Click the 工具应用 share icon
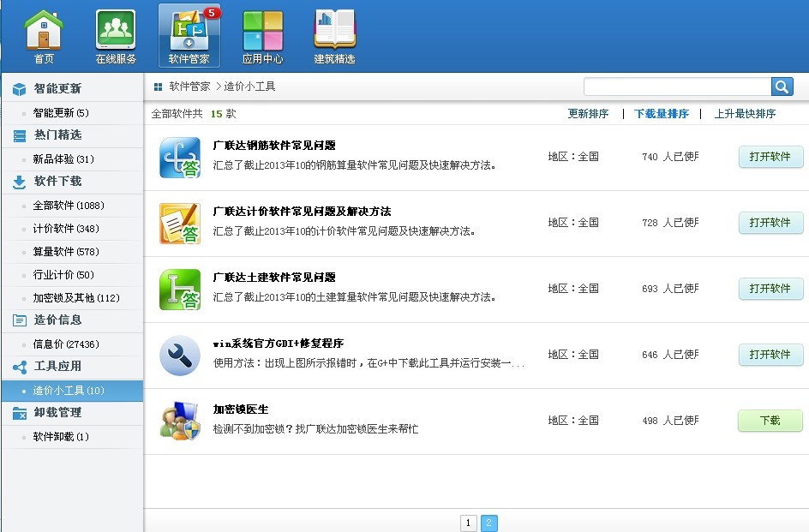 (x=19, y=367)
